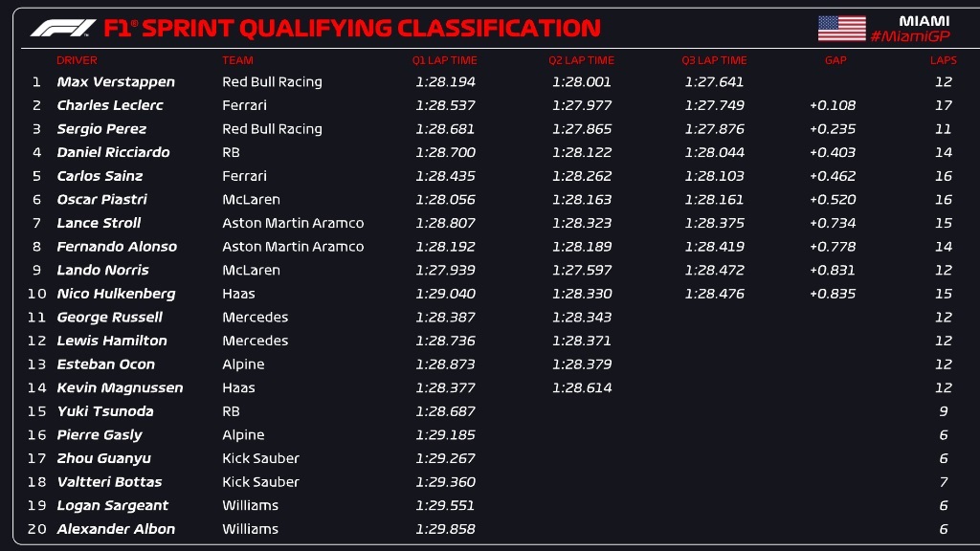Click the GAP column header

[x=835, y=60]
